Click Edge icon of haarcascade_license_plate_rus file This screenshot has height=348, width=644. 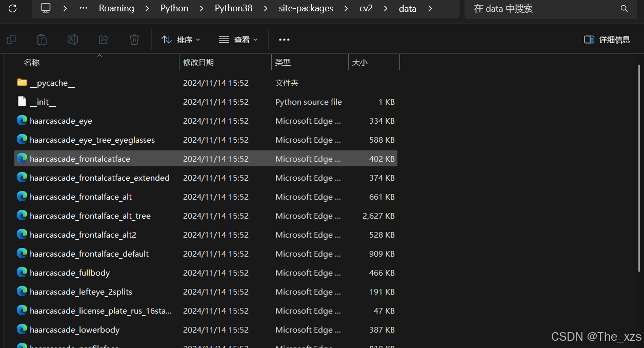click(x=22, y=311)
